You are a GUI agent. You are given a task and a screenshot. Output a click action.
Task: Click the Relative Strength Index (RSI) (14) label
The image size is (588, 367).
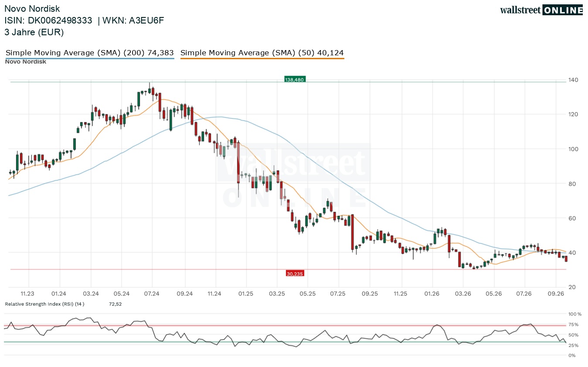pyautogui.click(x=44, y=304)
